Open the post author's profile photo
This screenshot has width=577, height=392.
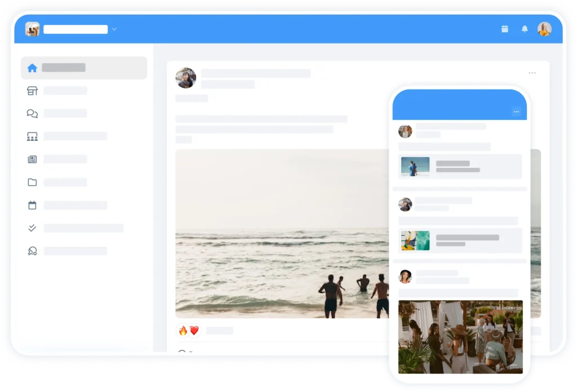point(186,79)
